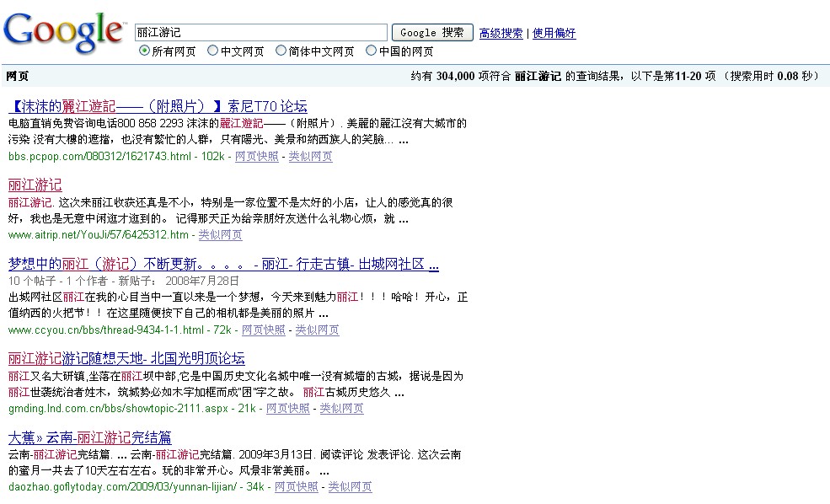Open 网页快照 for daozhao.goflytoday.com result

tap(297, 486)
